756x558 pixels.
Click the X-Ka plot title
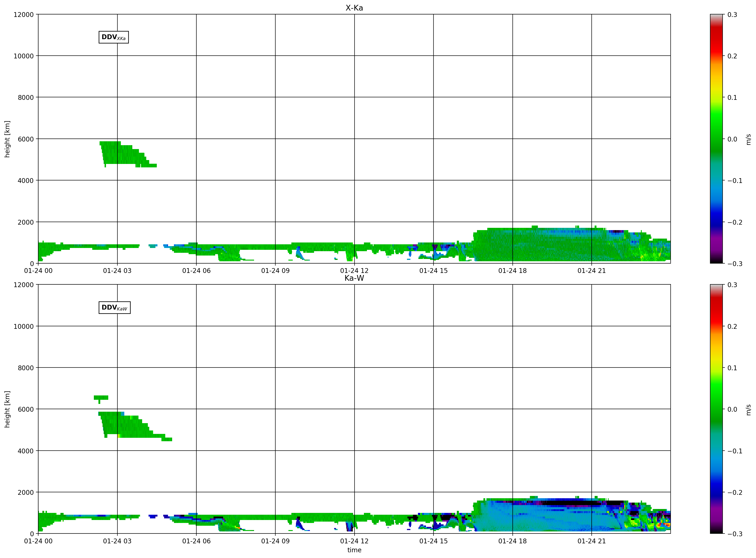tap(354, 8)
